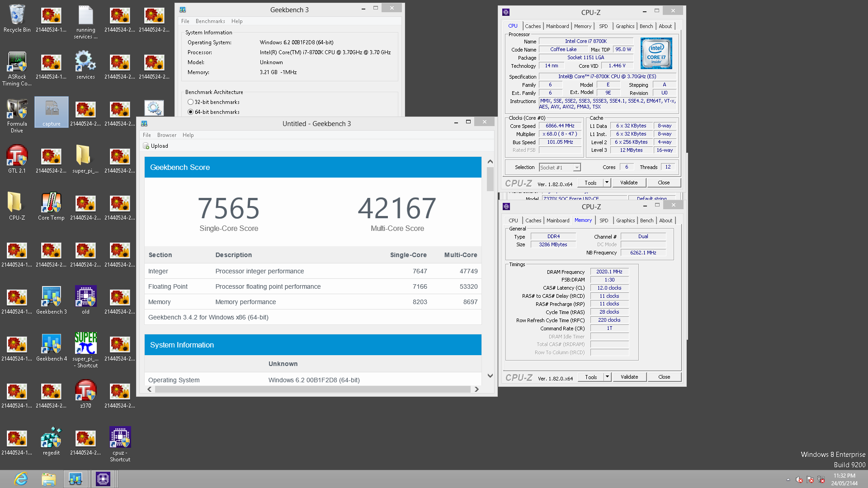Click Validate in lower CPU-Z window
This screenshot has height=488, width=868.
coord(629,377)
